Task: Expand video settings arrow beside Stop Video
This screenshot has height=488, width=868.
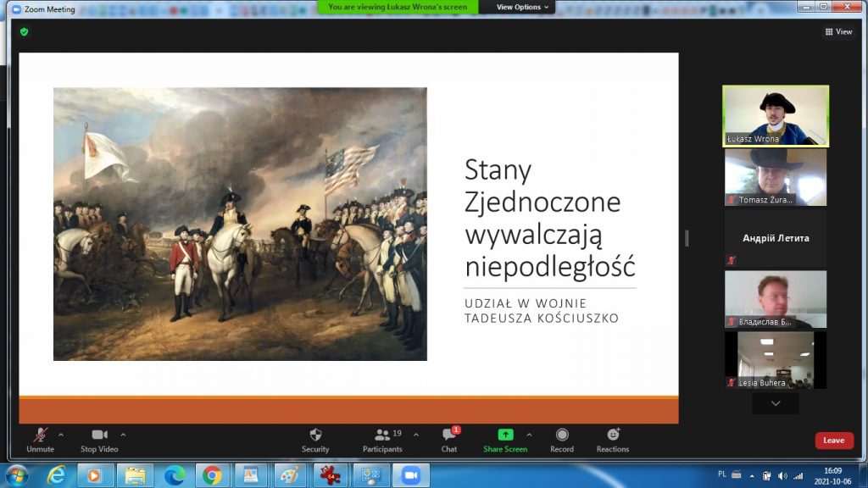Action: (124, 435)
